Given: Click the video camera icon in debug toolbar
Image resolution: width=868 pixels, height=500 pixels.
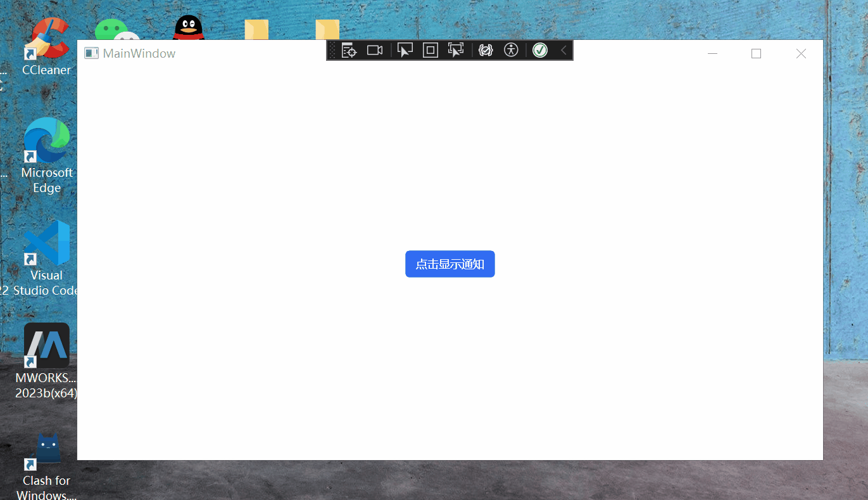Looking at the screenshot, I should click(375, 50).
